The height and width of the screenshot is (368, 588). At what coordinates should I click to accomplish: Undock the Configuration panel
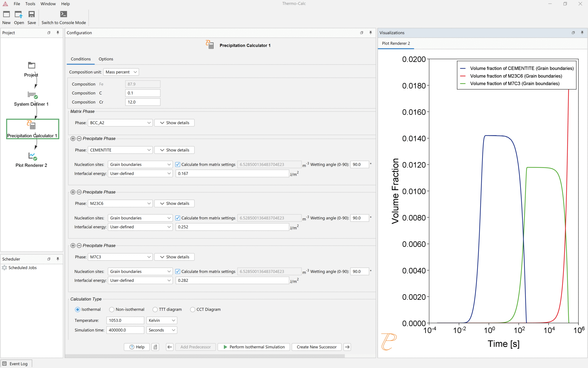[362, 33]
